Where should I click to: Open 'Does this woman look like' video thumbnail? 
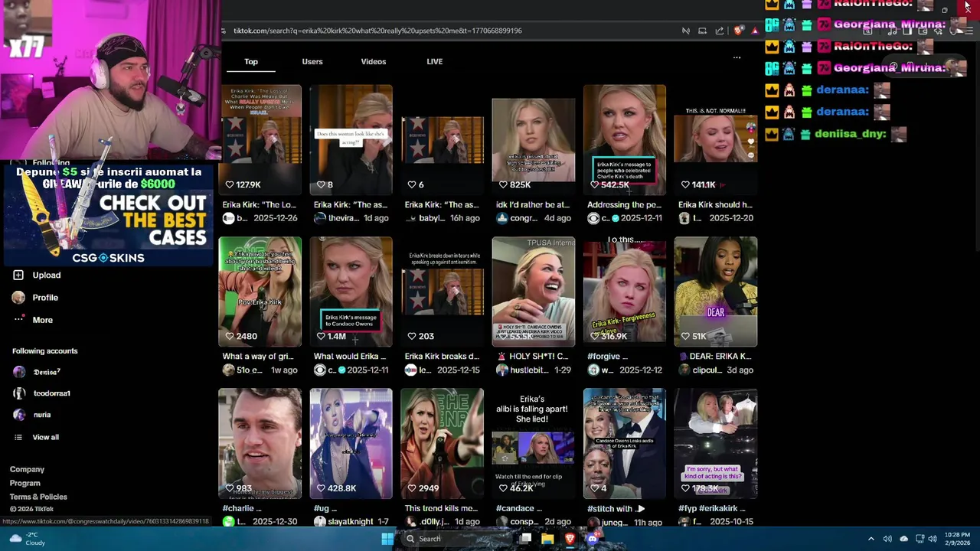coord(351,139)
